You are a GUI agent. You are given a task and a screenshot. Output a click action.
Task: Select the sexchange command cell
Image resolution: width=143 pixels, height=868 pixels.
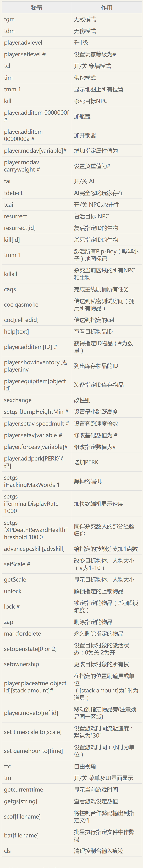click(x=36, y=400)
